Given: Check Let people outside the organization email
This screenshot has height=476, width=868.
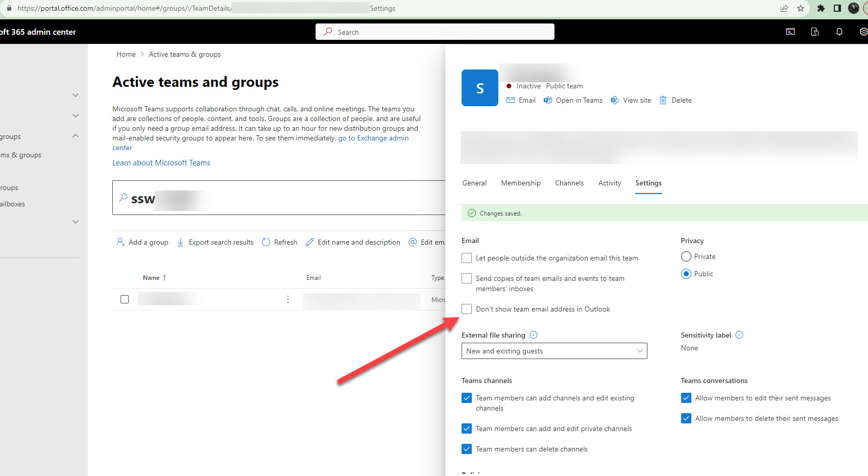Looking at the screenshot, I should [467, 258].
